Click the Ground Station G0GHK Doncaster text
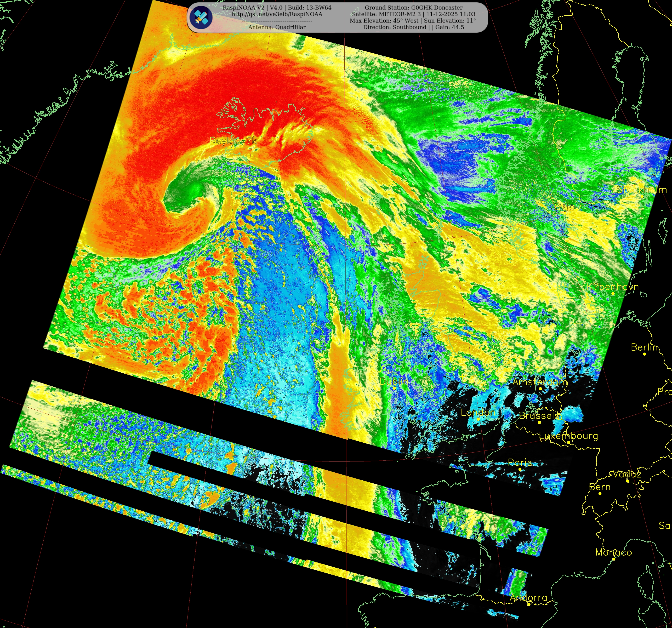672x628 pixels. tap(413, 7)
